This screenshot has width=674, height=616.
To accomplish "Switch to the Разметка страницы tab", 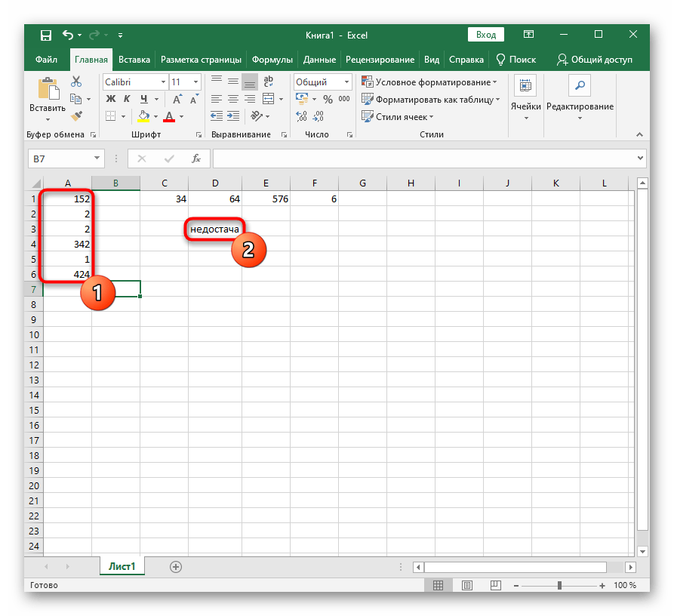I will point(201,60).
